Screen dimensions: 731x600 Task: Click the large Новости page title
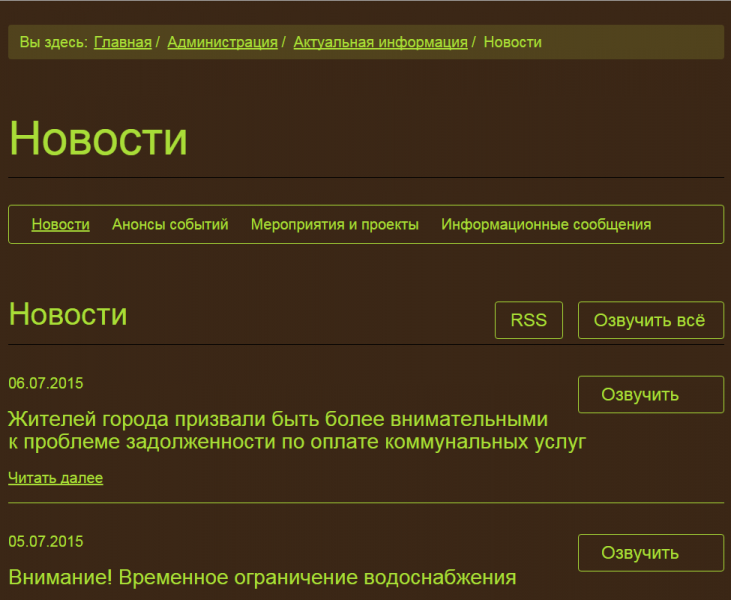[x=98, y=138]
